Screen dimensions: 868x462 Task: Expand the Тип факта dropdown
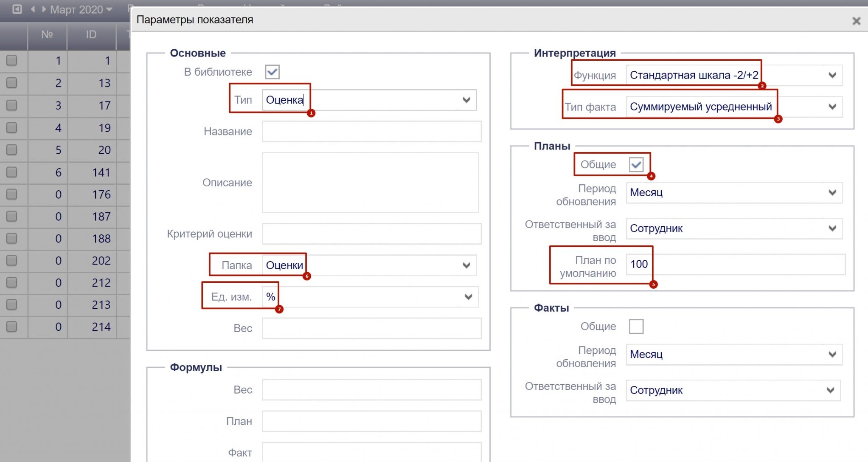(x=832, y=107)
